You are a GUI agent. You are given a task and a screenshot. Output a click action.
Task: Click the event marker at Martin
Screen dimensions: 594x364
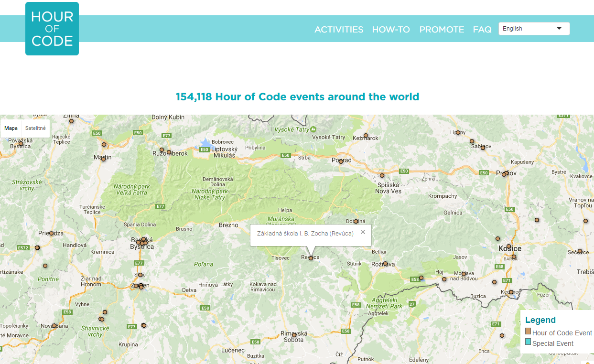coord(103,159)
